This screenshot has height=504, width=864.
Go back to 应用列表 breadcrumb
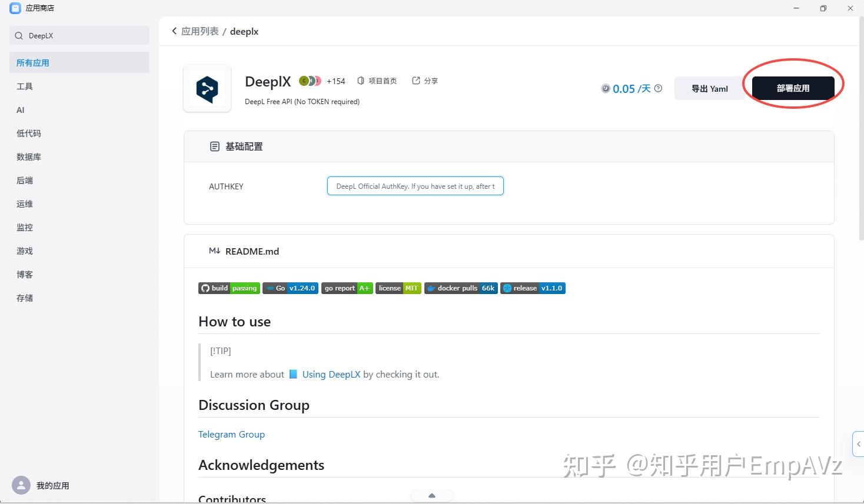click(x=200, y=31)
